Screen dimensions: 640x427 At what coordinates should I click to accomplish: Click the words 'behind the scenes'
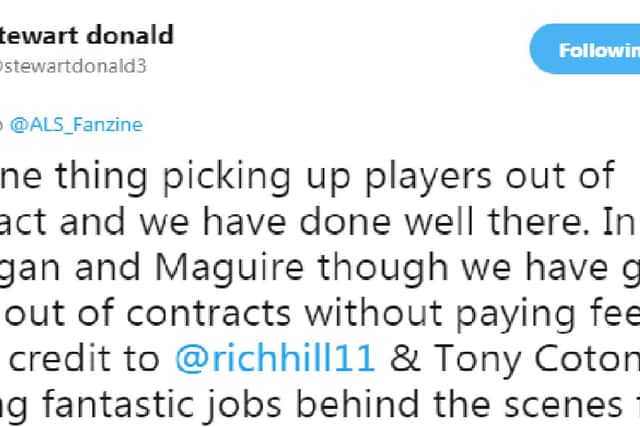pos(459,404)
